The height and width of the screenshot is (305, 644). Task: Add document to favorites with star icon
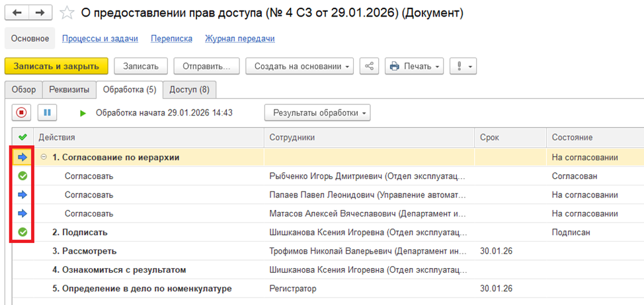(66, 13)
